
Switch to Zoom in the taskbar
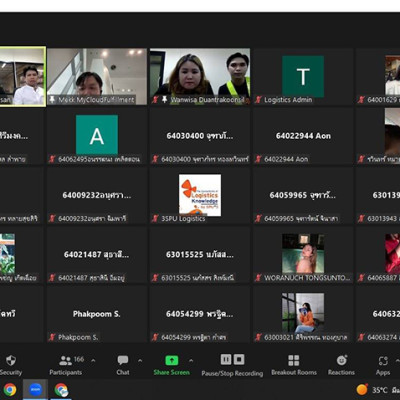coord(35,390)
